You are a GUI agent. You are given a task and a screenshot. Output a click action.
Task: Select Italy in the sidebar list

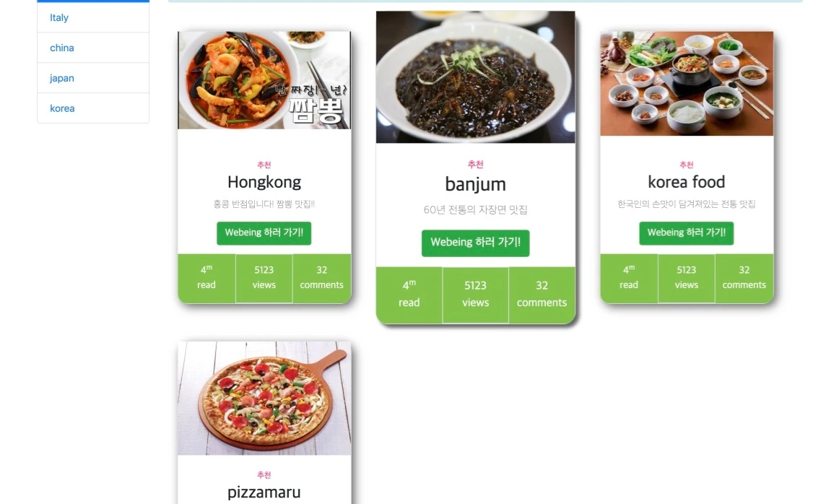pyautogui.click(x=59, y=17)
